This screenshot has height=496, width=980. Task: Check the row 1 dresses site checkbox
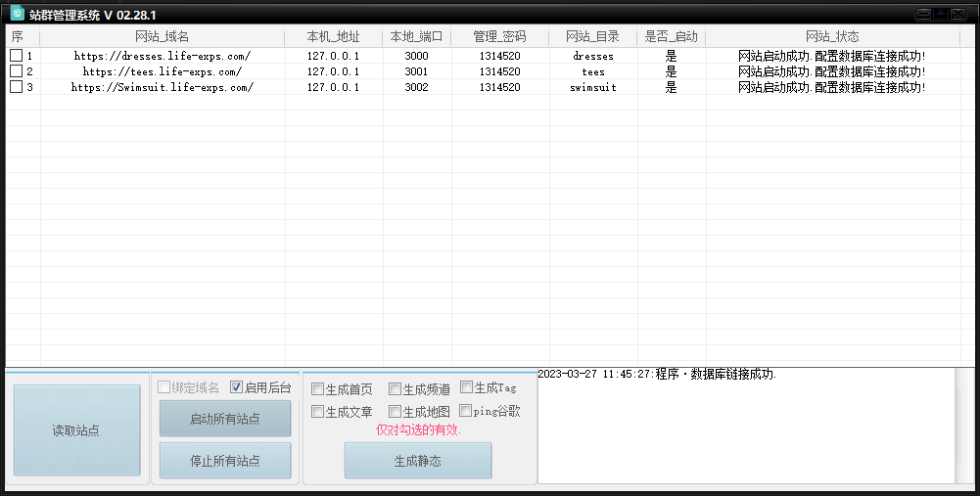pos(17,56)
